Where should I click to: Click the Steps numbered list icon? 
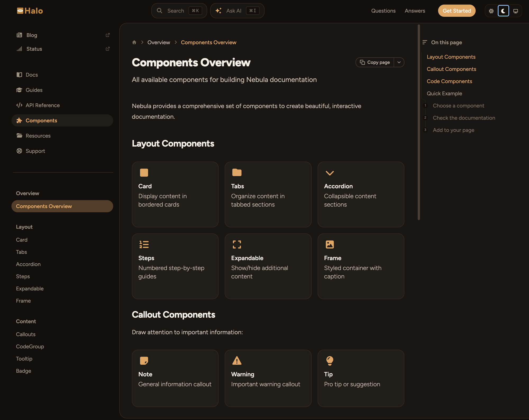(x=144, y=244)
